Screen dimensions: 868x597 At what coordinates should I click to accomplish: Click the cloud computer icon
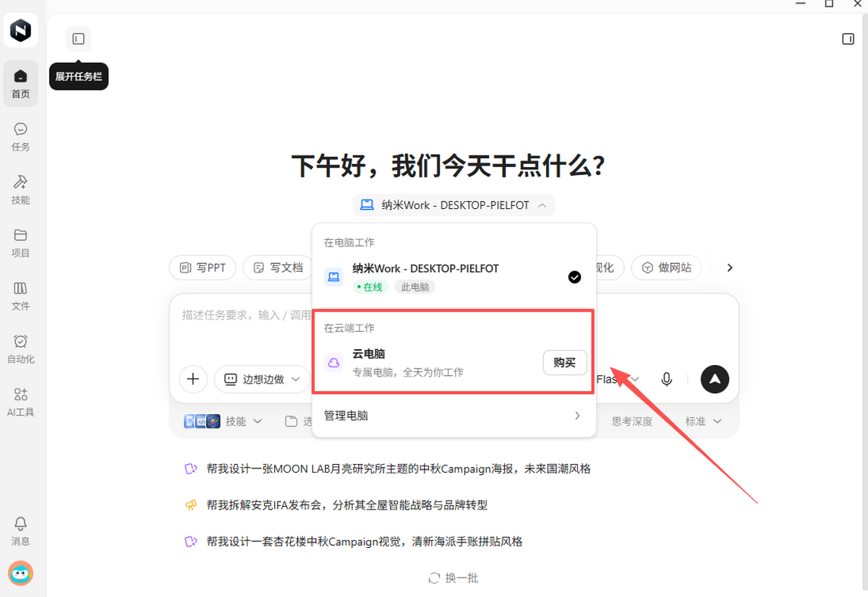333,363
